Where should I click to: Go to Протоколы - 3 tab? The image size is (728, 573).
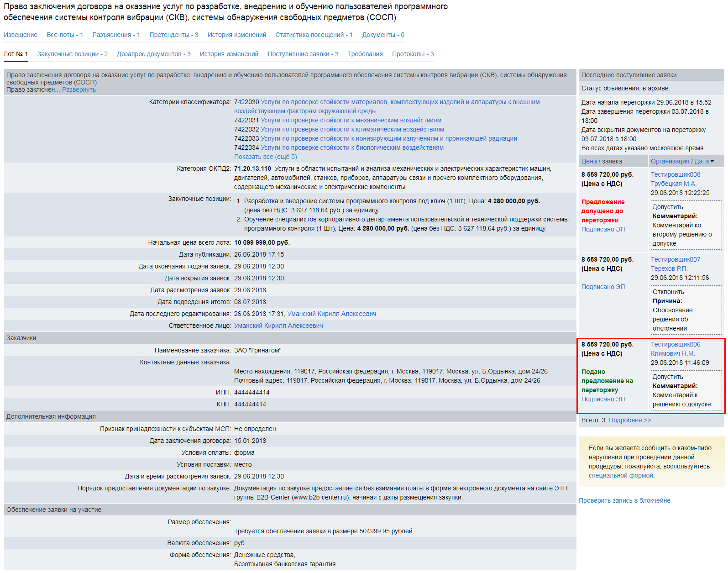(x=413, y=54)
